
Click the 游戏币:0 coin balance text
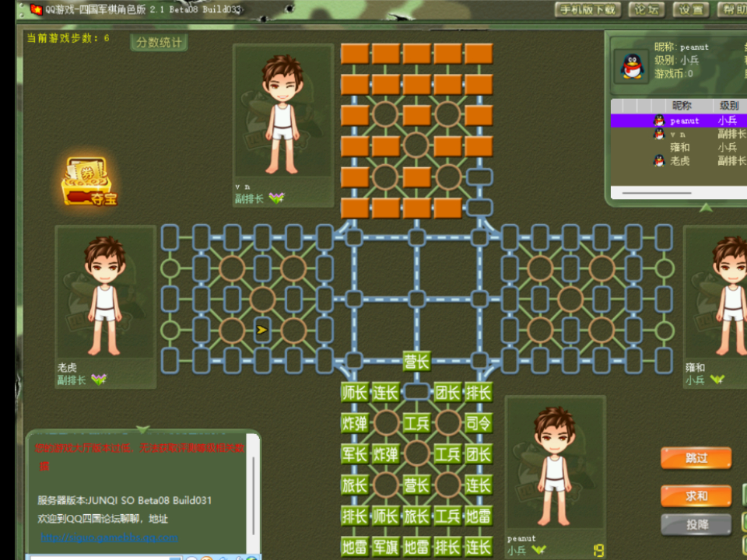(674, 73)
